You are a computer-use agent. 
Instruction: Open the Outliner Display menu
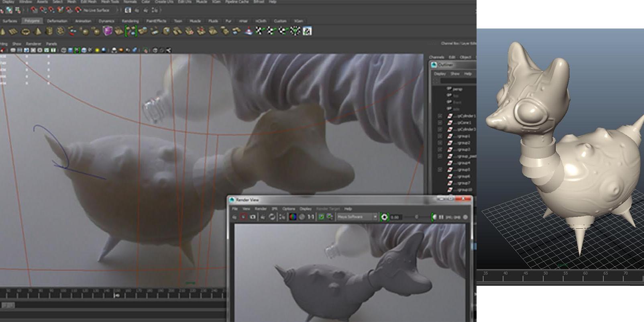point(440,74)
